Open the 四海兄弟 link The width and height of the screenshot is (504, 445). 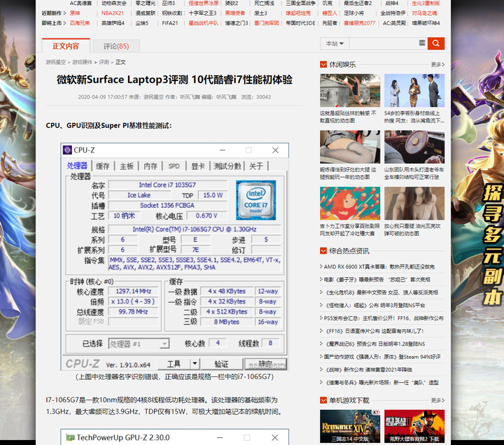tap(80, 23)
